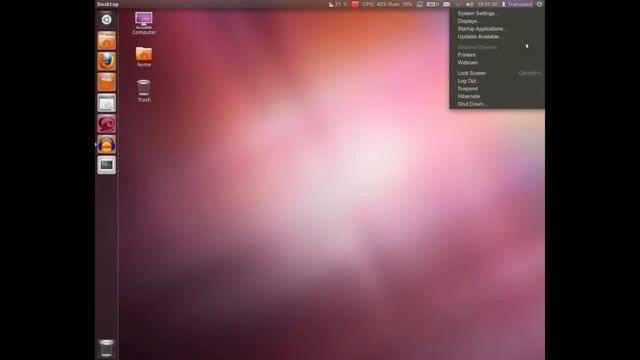Click the weather indicator showing 21 °C
The height and width of the screenshot is (360, 640).
click(x=338, y=4)
